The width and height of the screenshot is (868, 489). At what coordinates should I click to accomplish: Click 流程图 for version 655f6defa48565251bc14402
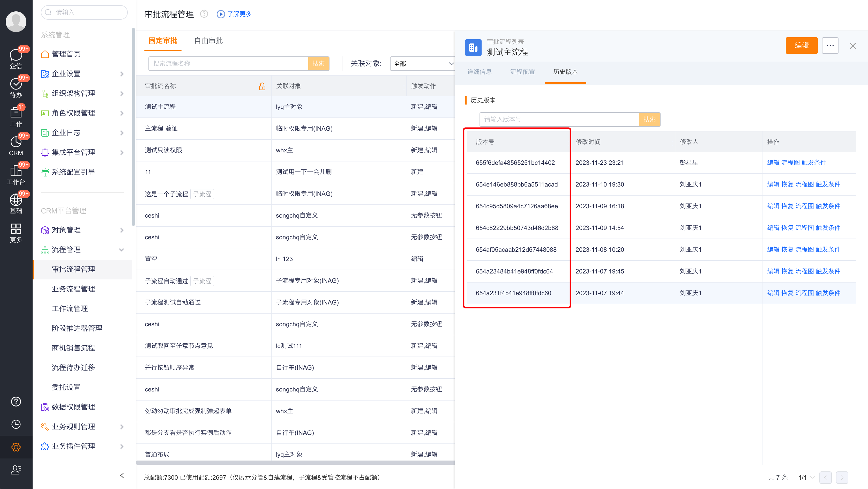coord(790,162)
